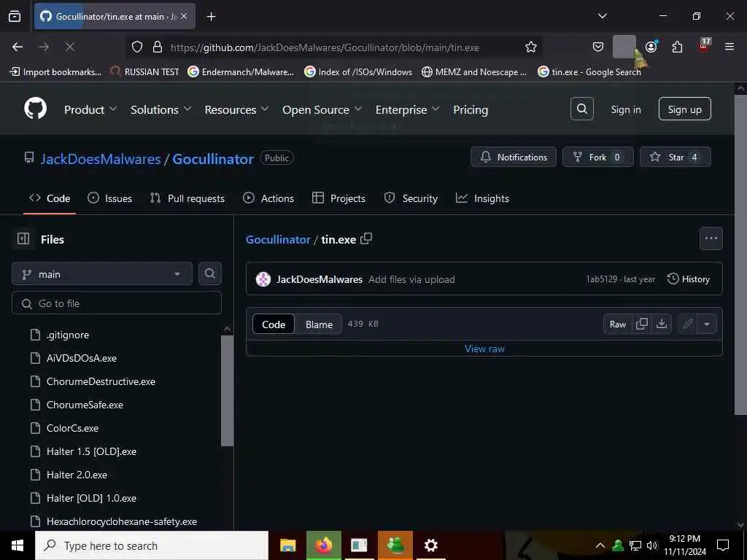Click the Firefox taskbar icon
Image resolution: width=747 pixels, height=560 pixels.
click(x=323, y=545)
